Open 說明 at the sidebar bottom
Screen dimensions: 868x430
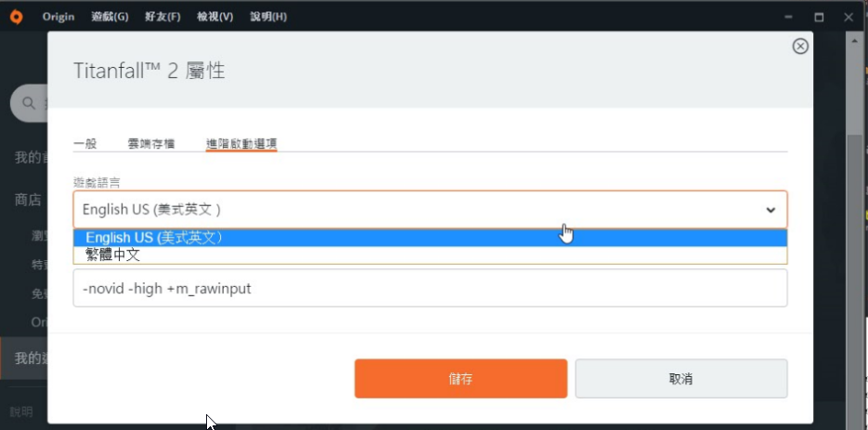pos(21,411)
